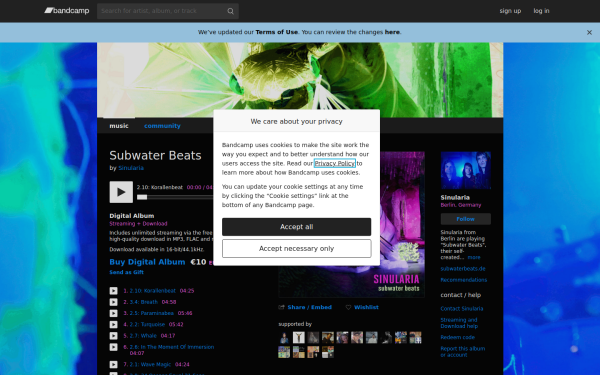Image resolution: width=600 pixels, height=375 pixels.
Task: Open track title '3.4: Breath'
Action: click(x=143, y=302)
